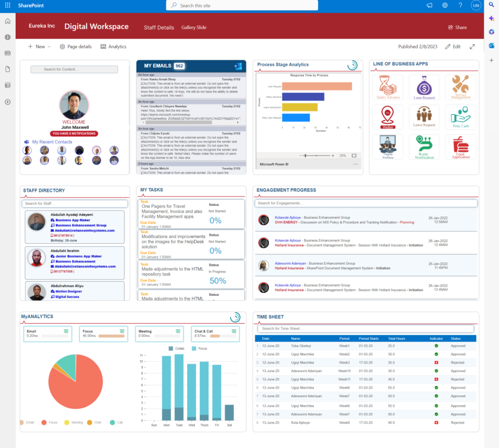Open the Service Management app
Screen dimensions: 499x448
461,88
